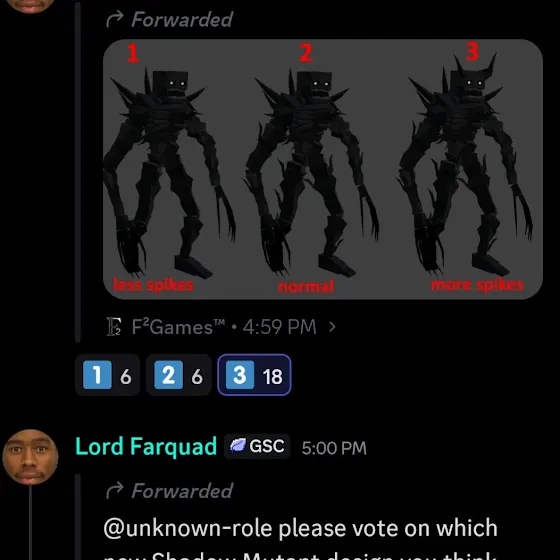The height and width of the screenshot is (560, 560).
Task: Remove your number 3 reaction vote
Action: pyautogui.click(x=254, y=375)
